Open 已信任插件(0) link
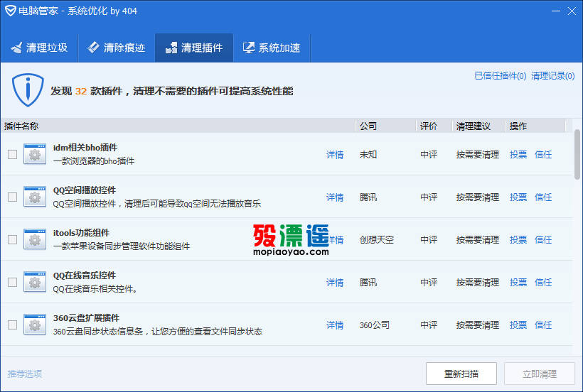 pyautogui.click(x=501, y=76)
